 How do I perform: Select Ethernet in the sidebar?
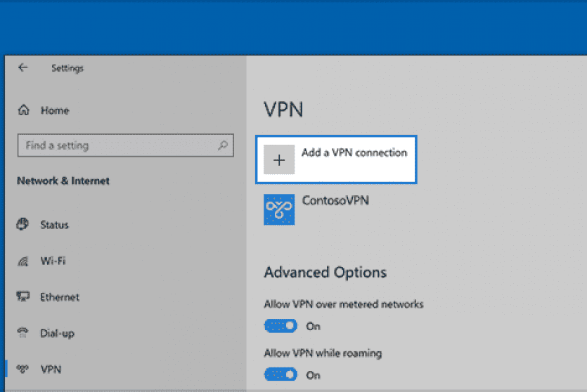click(x=60, y=297)
